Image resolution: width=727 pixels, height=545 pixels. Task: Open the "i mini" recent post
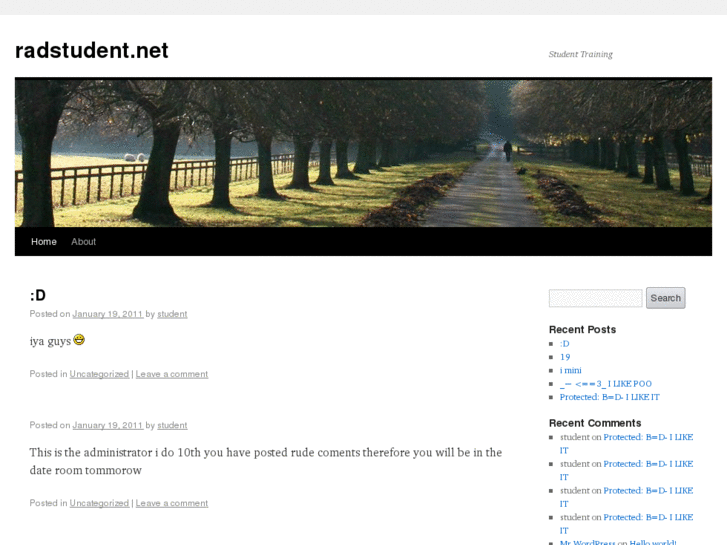point(570,370)
